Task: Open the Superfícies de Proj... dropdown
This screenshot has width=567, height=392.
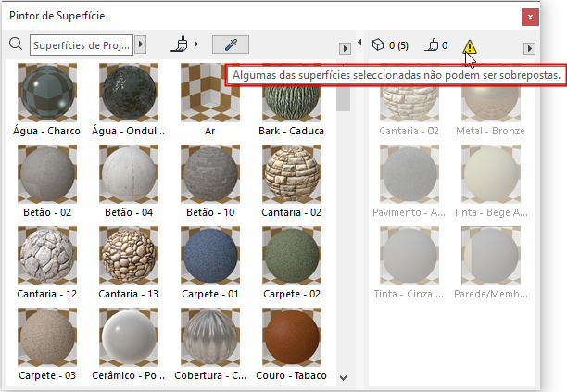Action: coord(82,44)
